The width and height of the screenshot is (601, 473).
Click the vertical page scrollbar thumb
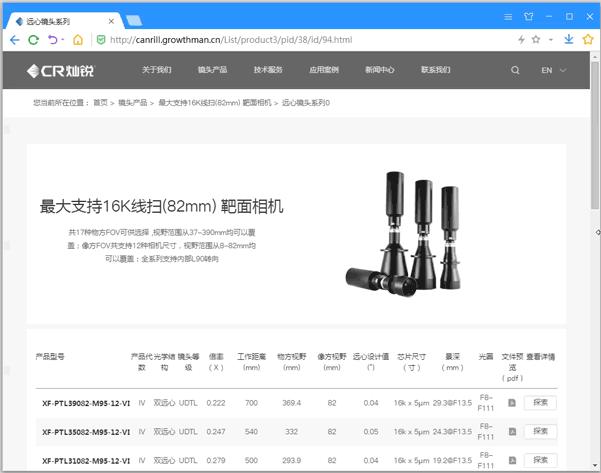click(594, 135)
